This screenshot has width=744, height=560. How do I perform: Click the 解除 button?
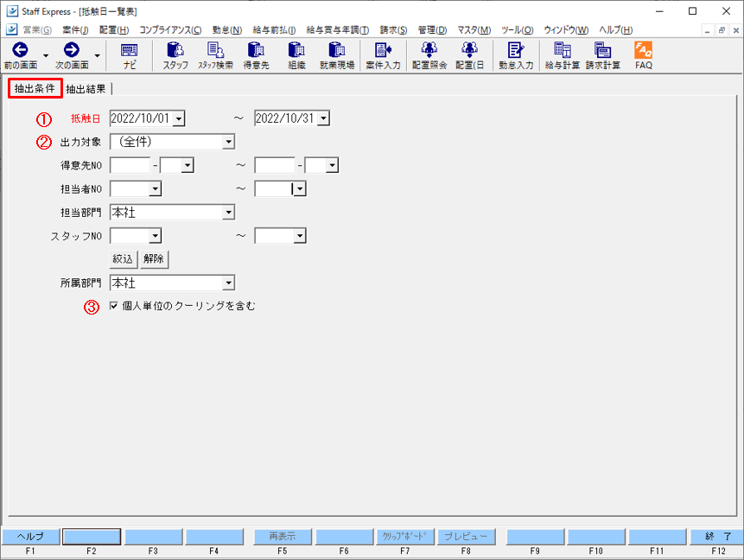point(154,259)
